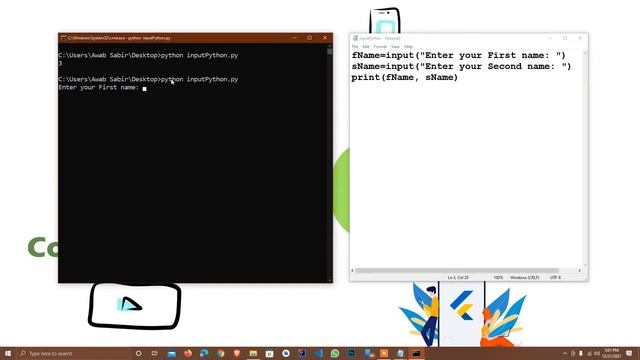Open the clock and date flyout
This screenshot has width=640, height=360.
pos(611,353)
